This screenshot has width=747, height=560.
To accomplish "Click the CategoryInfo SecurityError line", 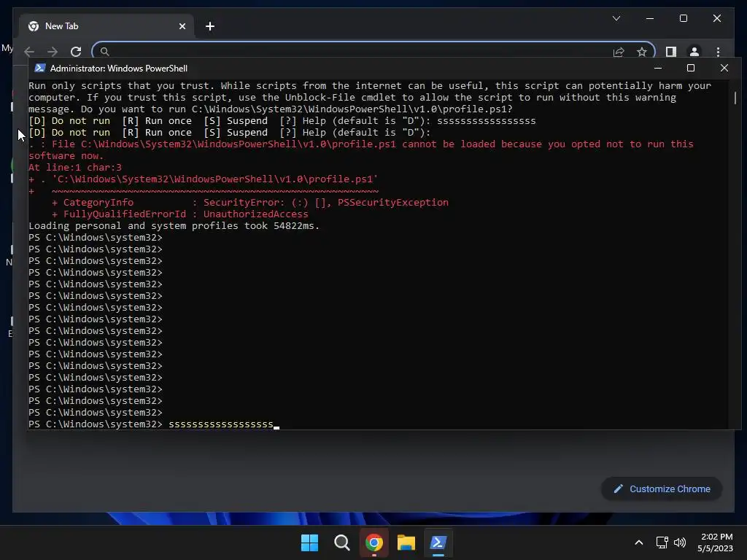I will coord(250,203).
